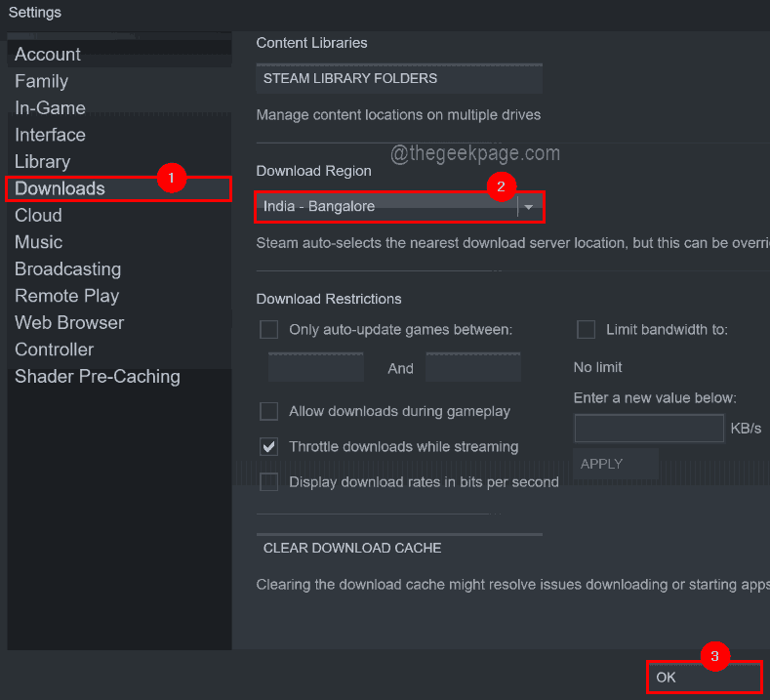The height and width of the screenshot is (700, 770).
Task: Confirm settings with the OK button
Action: (x=703, y=677)
